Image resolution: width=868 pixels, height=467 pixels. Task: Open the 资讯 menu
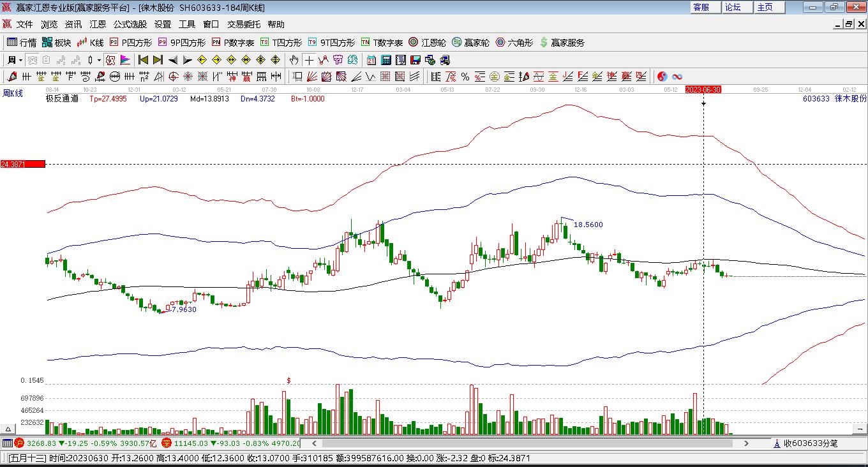73,24
